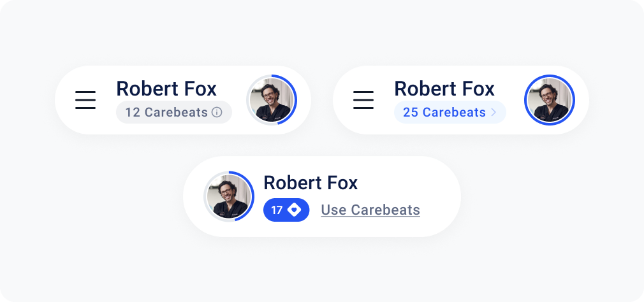Click the diamond icon in the 17 badge
Screen dimensions: 644x302
coord(294,210)
